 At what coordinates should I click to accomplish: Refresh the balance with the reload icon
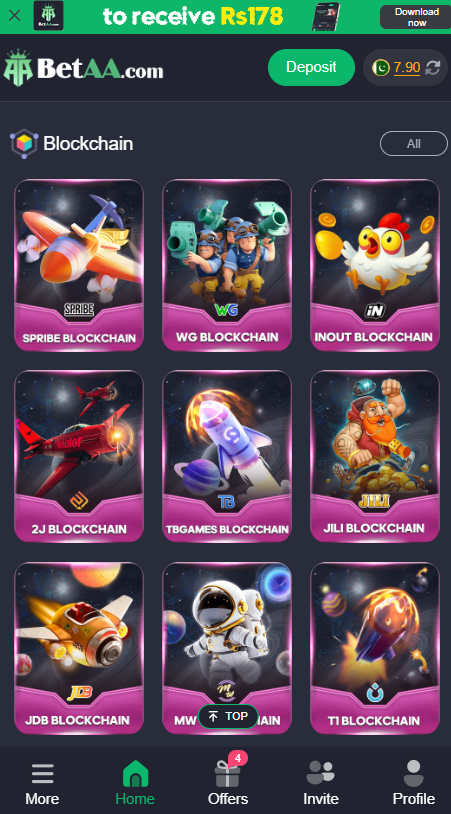coord(433,67)
